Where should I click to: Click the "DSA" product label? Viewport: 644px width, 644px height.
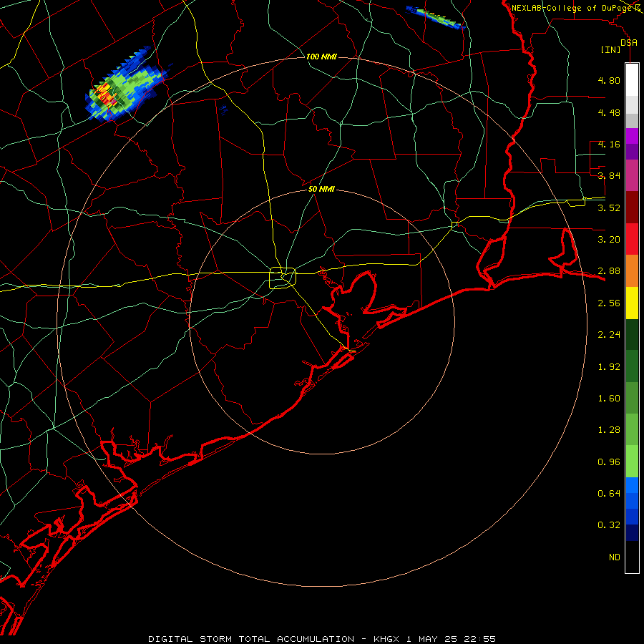point(629,42)
